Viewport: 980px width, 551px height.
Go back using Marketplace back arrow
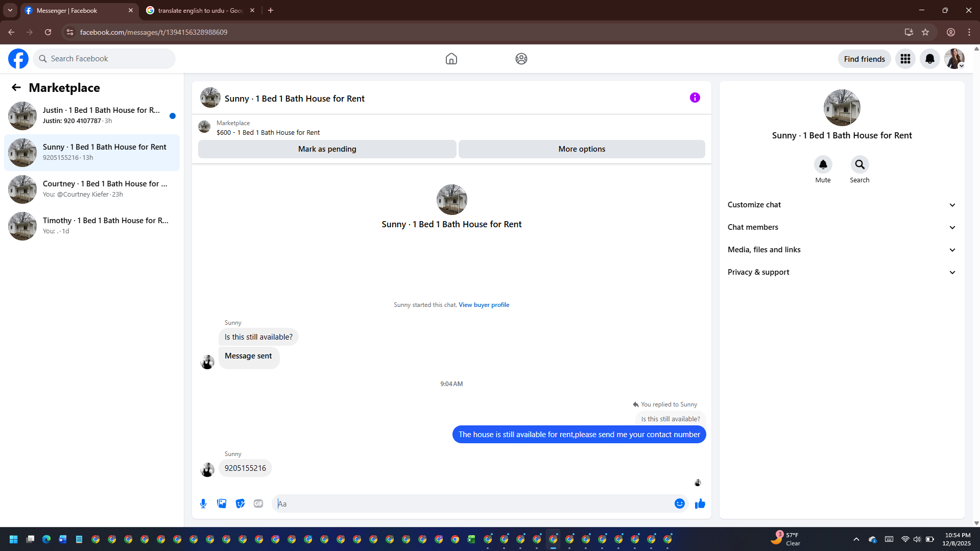click(16, 87)
